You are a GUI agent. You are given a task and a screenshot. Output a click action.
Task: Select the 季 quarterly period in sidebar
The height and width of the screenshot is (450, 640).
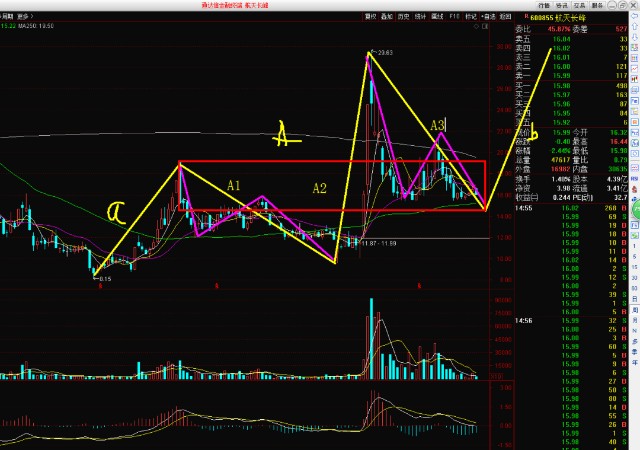coord(635,352)
